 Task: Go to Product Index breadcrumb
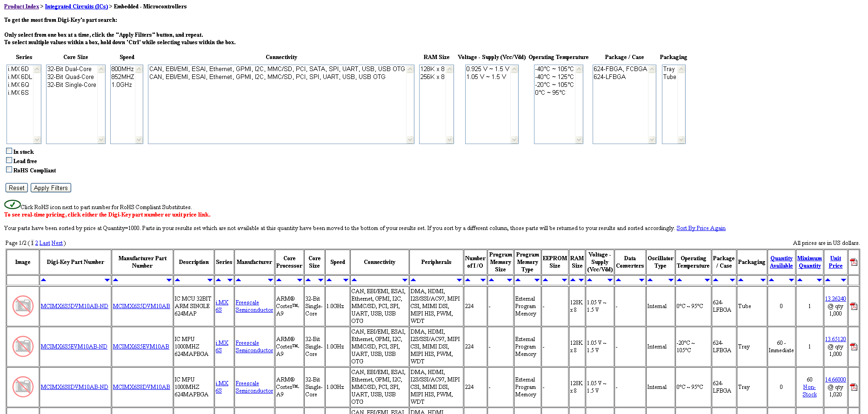(21, 7)
